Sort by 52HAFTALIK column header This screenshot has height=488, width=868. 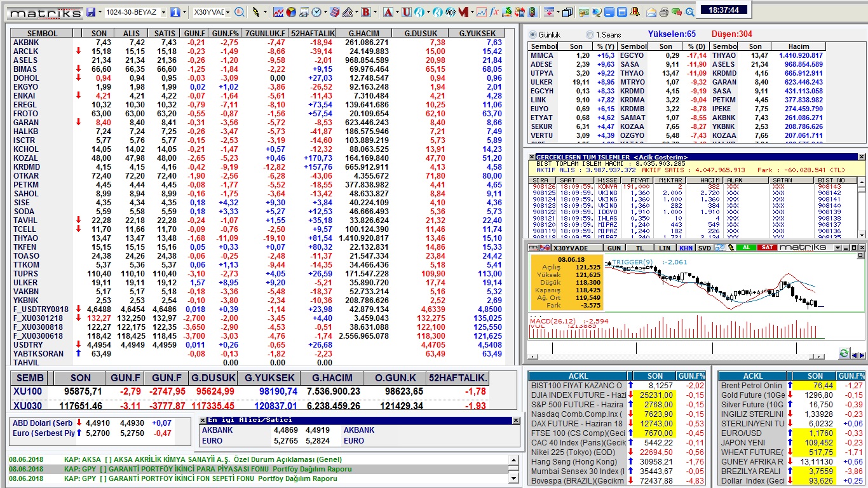point(313,33)
